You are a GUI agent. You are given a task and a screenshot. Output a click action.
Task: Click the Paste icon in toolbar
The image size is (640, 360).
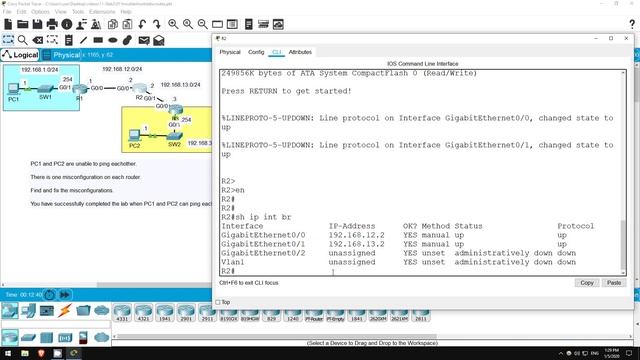click(x=127, y=24)
